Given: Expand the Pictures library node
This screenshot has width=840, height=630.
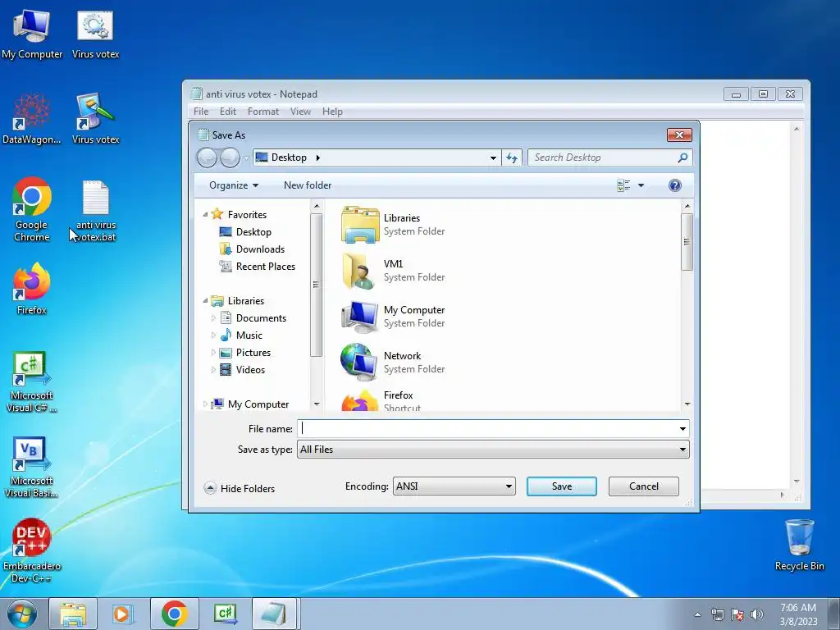Looking at the screenshot, I should (213, 353).
